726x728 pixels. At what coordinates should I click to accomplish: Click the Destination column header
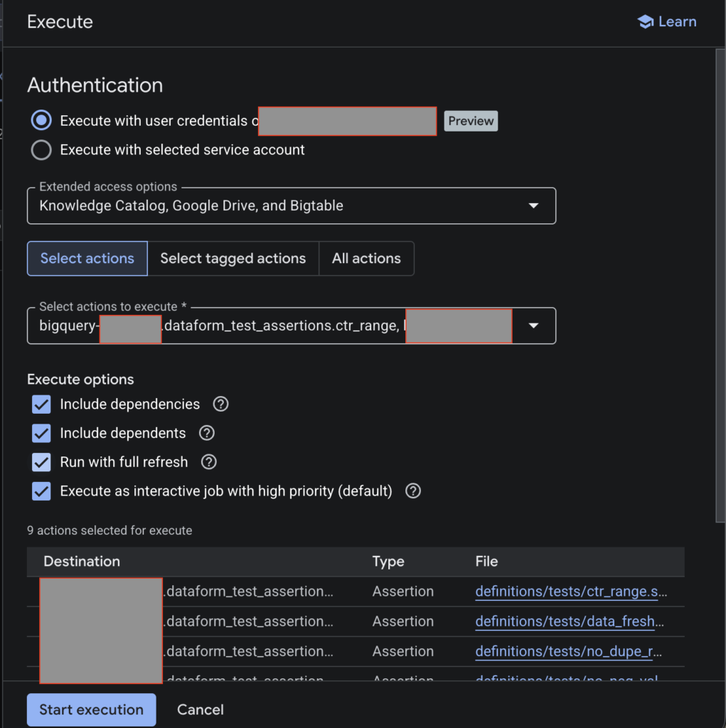tap(82, 562)
